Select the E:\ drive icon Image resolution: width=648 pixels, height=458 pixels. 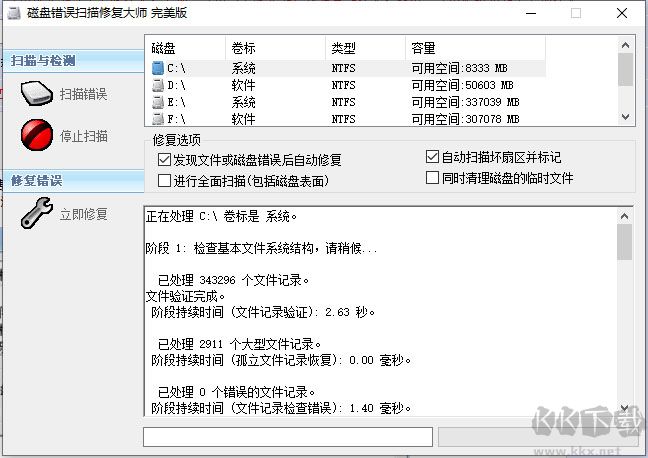pos(158,102)
